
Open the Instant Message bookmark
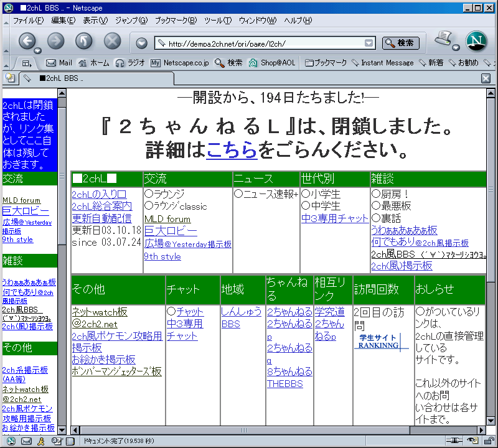pos(383,63)
